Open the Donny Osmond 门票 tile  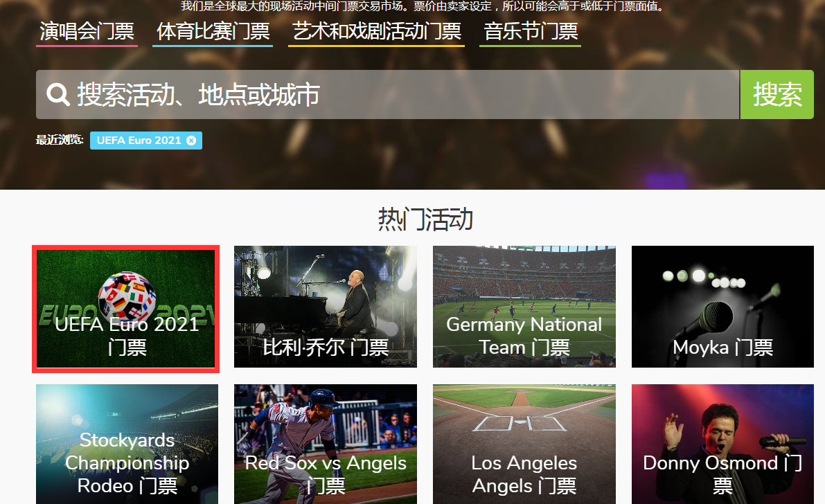point(722,444)
